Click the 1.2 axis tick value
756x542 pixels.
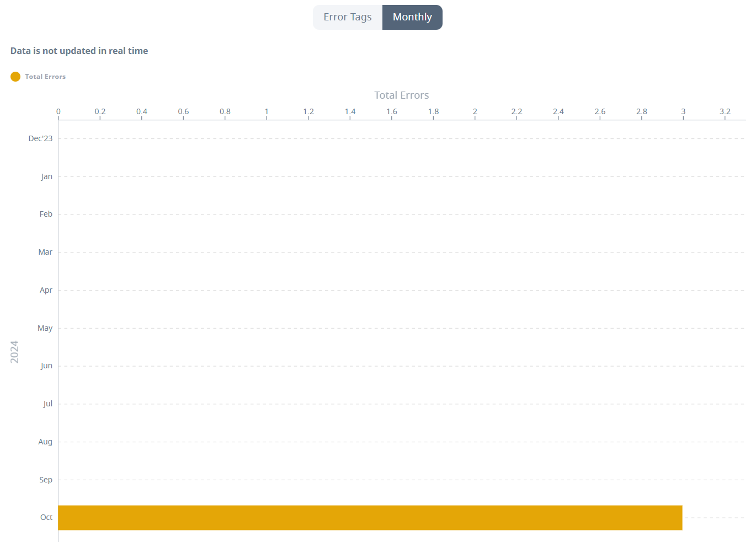click(308, 111)
